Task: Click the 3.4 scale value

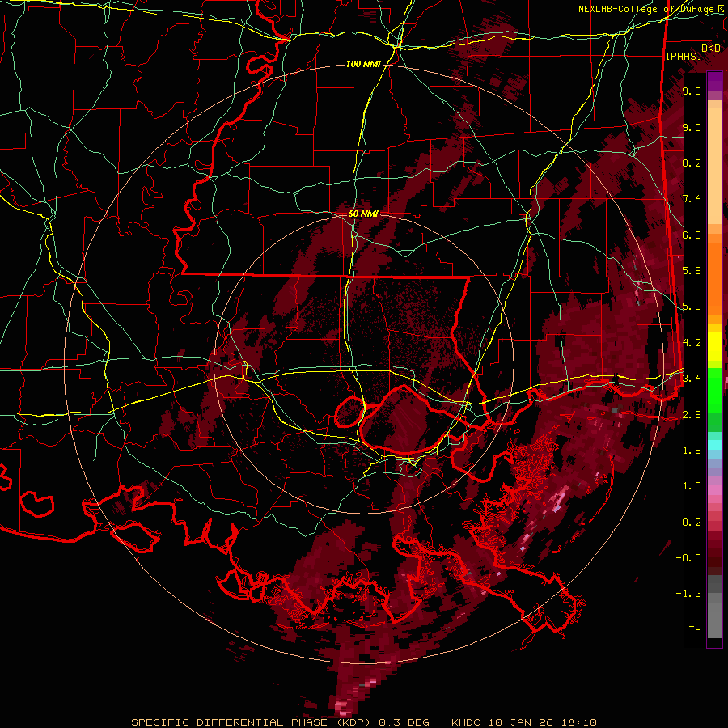Action: click(692, 378)
